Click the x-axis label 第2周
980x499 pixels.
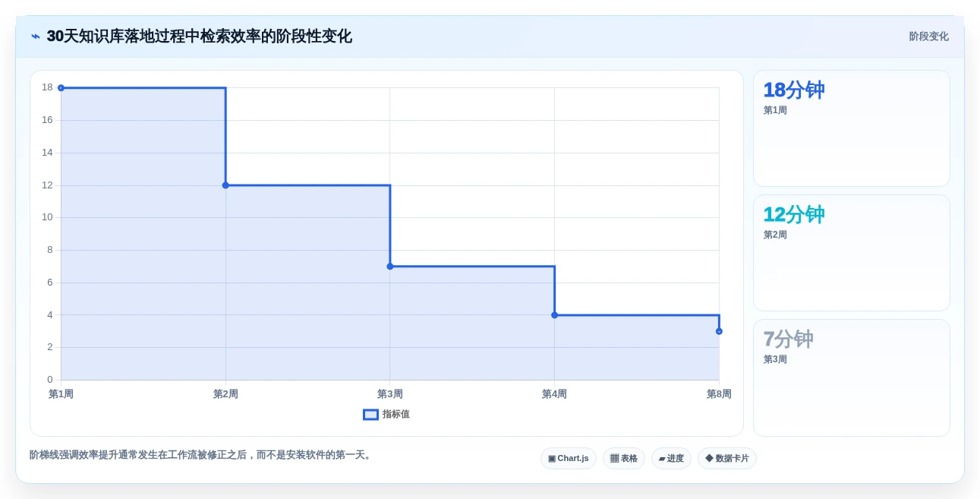click(x=225, y=394)
